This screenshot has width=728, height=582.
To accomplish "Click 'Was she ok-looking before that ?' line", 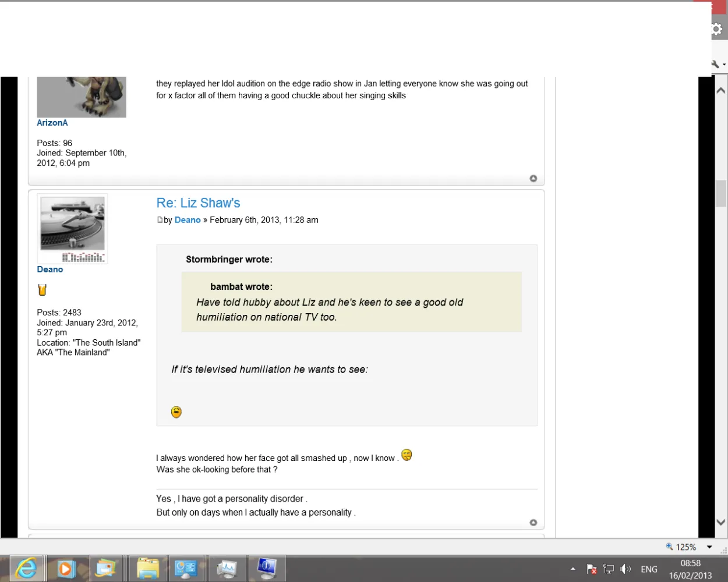I will tap(217, 470).
